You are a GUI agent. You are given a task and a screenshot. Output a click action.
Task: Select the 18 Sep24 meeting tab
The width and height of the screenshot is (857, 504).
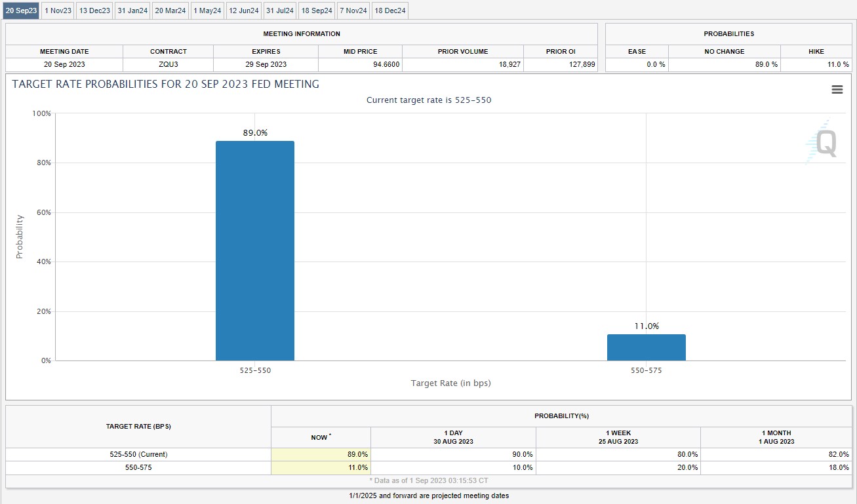click(317, 10)
